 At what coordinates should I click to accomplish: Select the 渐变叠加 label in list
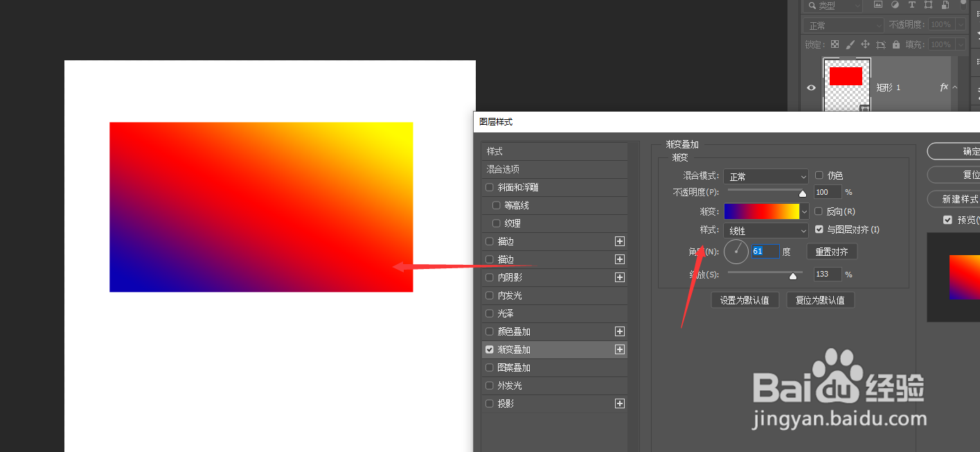pos(514,349)
